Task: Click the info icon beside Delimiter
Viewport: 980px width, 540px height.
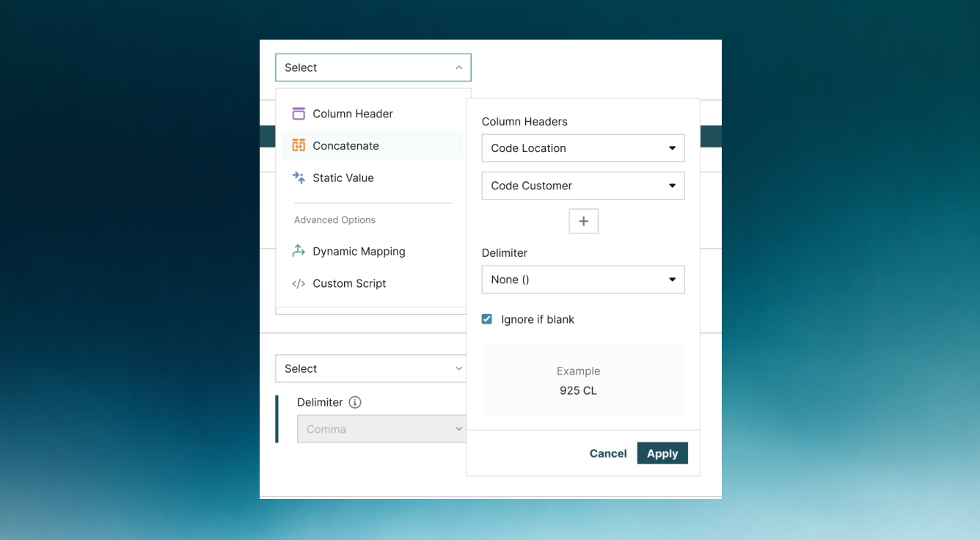Action: tap(355, 402)
